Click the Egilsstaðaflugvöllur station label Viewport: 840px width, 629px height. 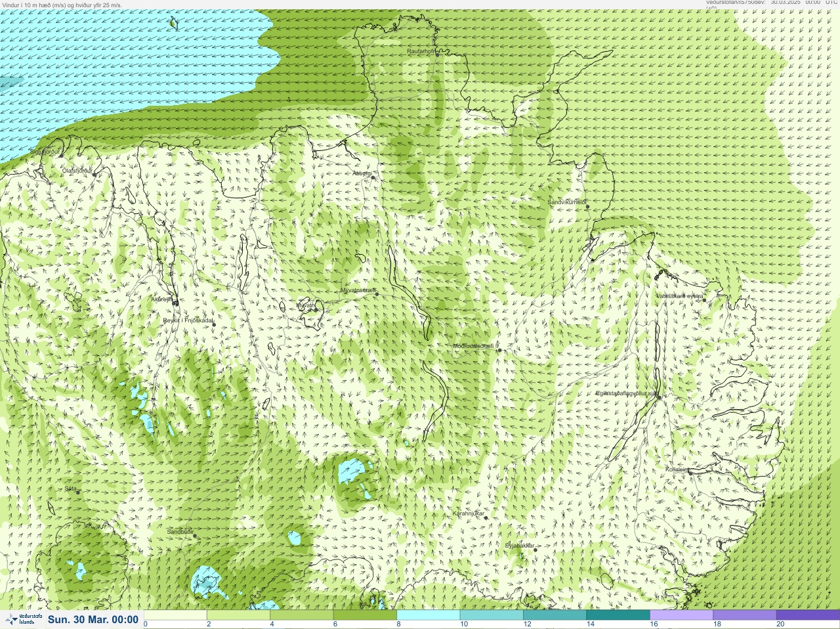[625, 393]
